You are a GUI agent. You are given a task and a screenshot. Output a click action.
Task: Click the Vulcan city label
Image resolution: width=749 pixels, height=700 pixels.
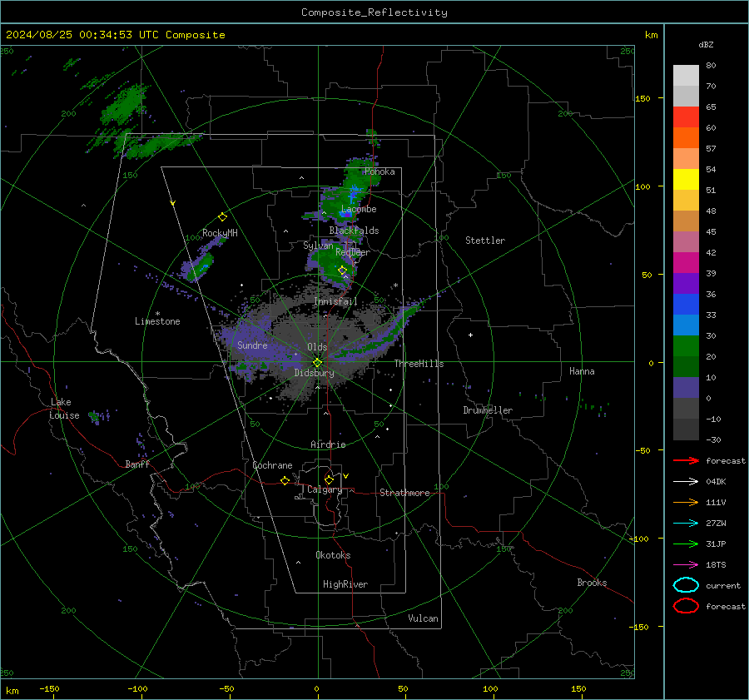click(x=423, y=618)
